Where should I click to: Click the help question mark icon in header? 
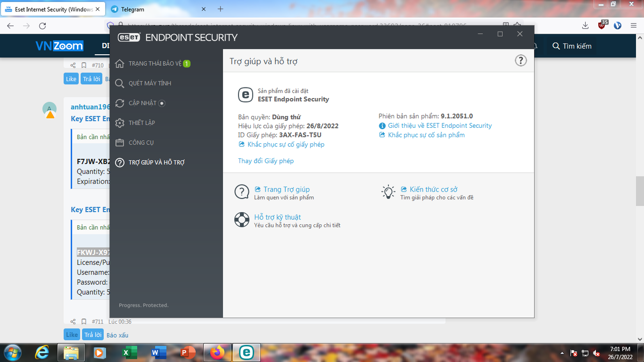tap(520, 61)
